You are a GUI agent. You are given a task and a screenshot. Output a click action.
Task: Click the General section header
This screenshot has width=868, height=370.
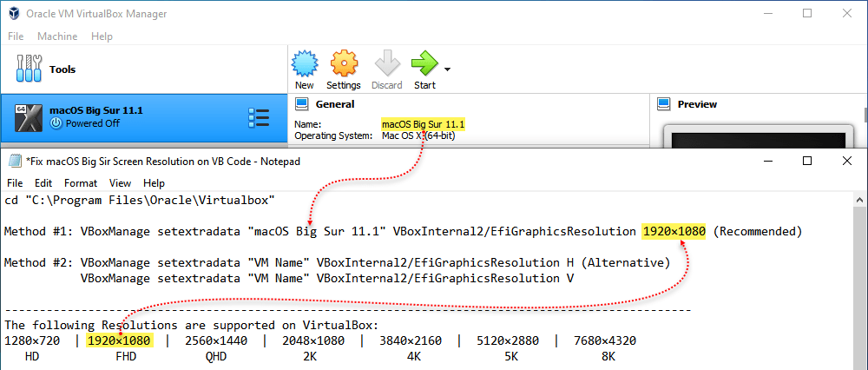335,104
